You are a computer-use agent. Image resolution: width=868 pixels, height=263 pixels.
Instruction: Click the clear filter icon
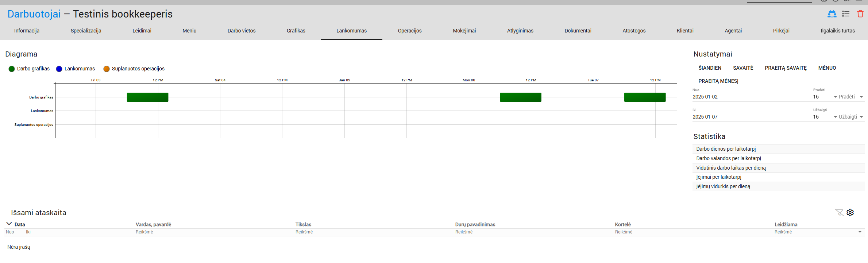[839, 213]
